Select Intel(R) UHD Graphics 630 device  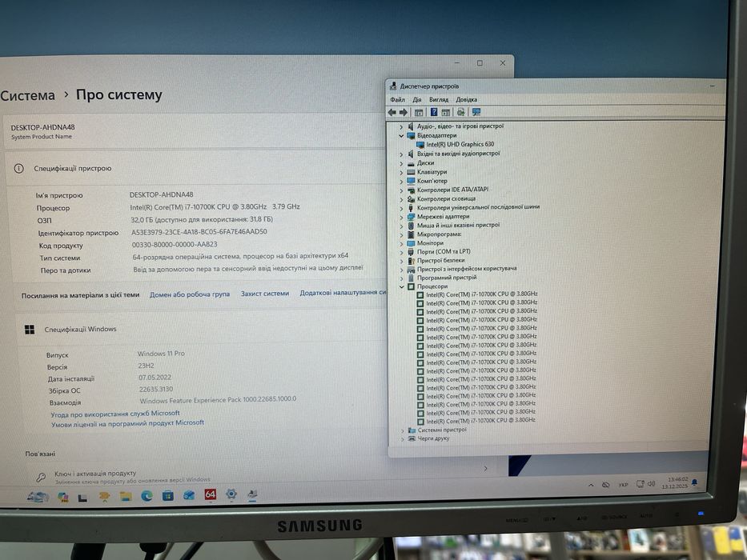pyautogui.click(x=460, y=144)
